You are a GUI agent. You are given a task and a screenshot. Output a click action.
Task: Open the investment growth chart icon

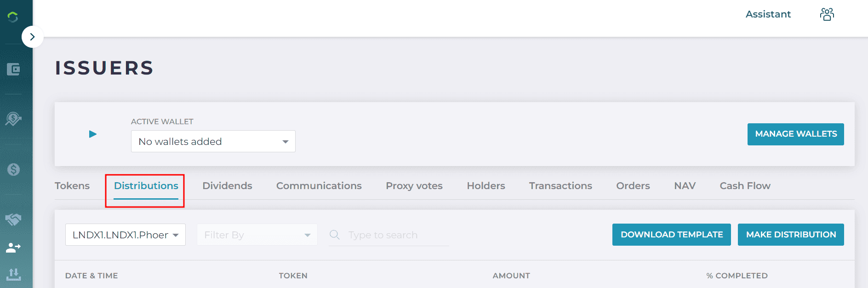click(x=13, y=119)
